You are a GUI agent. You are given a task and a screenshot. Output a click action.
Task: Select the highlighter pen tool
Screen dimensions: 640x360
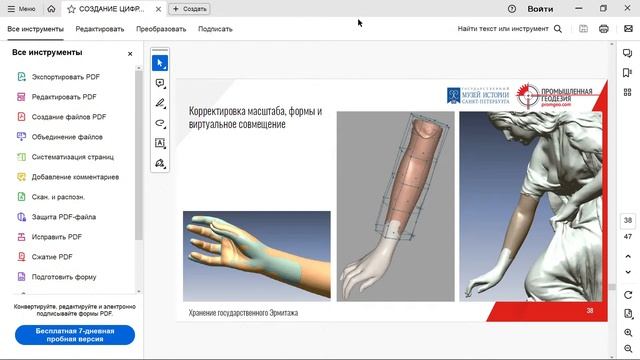[x=160, y=103]
